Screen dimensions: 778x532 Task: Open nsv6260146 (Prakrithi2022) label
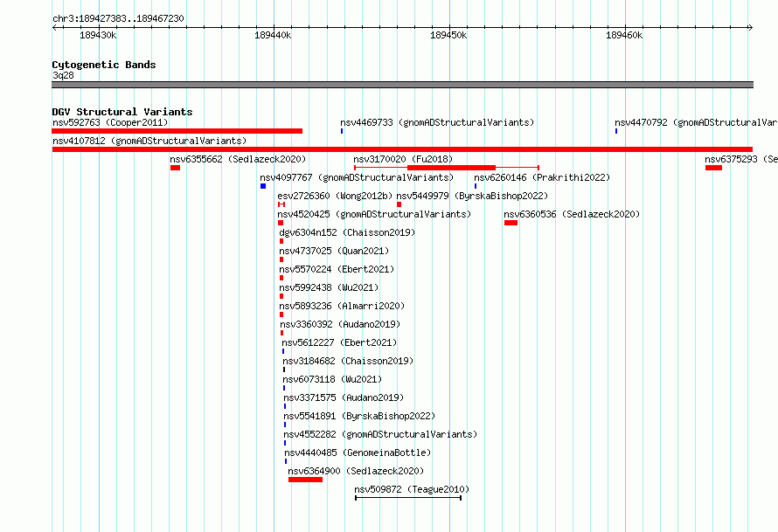click(x=542, y=177)
